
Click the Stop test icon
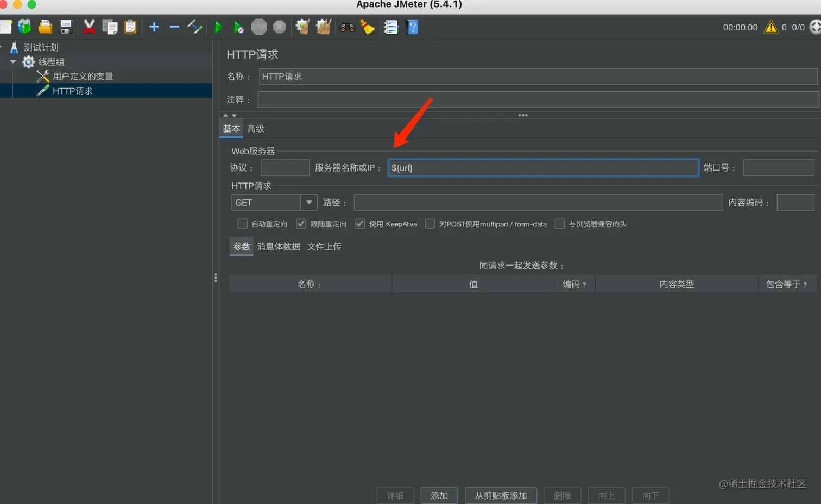tap(259, 27)
